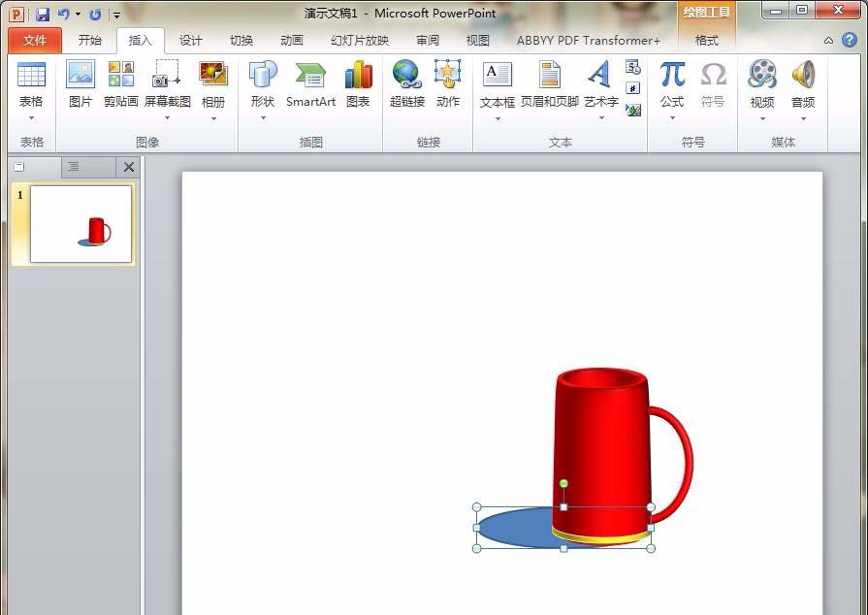Insert slide number icon
This screenshot has width=868, height=615.
coord(633,88)
